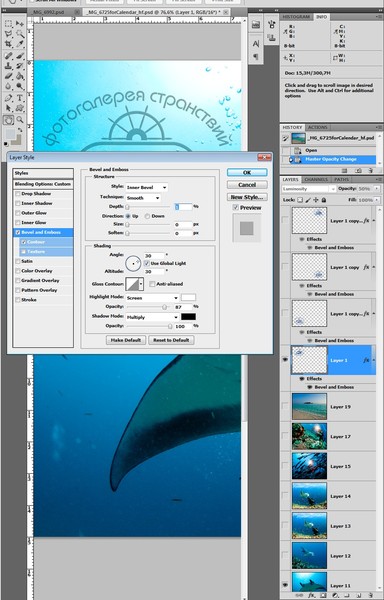Toggle the Contour sub-option checkbox

24,242
